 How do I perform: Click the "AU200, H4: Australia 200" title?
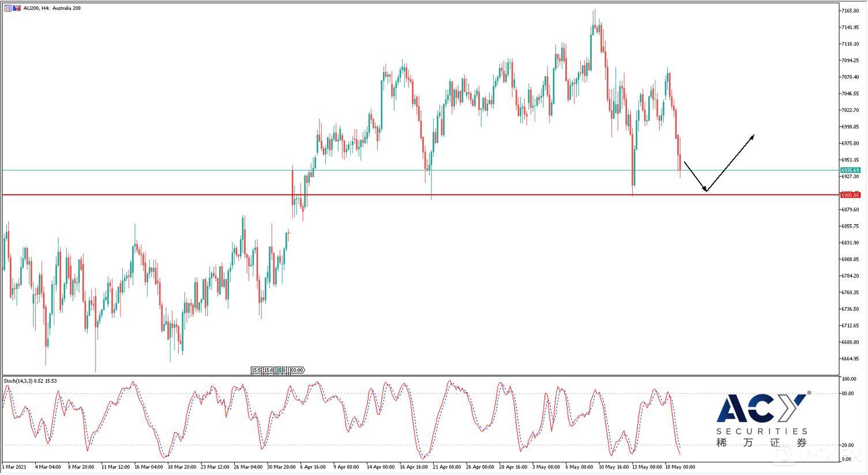click(x=52, y=8)
